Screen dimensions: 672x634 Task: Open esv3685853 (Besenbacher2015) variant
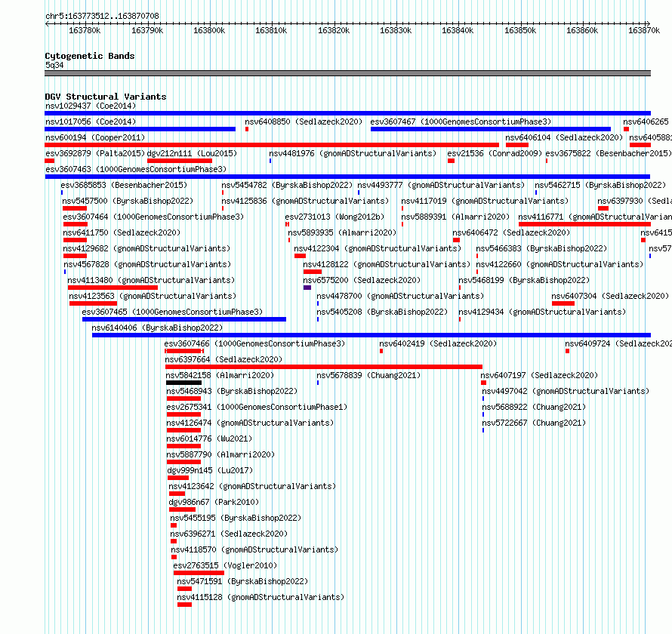pyautogui.click(x=124, y=185)
